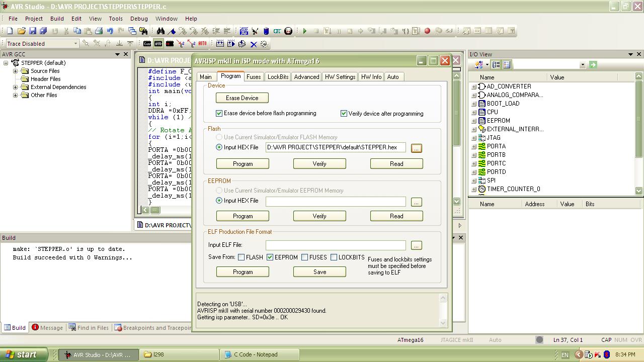Click the Start Debugging green arrow

coord(305,31)
